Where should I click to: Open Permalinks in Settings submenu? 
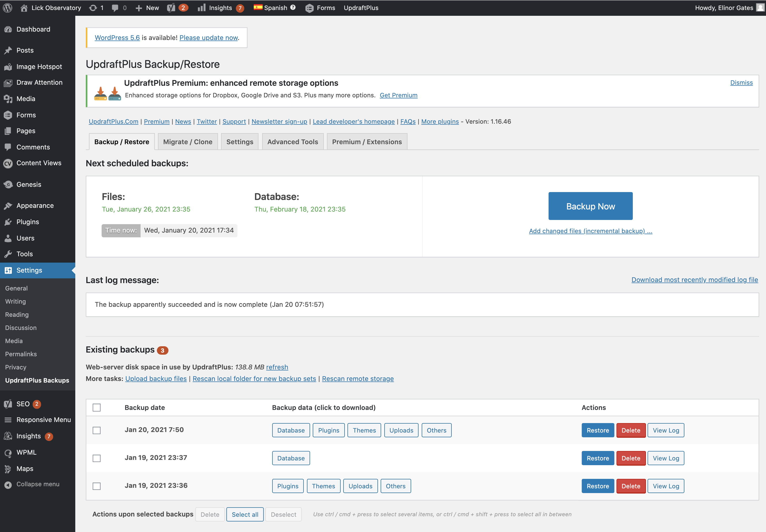21,354
